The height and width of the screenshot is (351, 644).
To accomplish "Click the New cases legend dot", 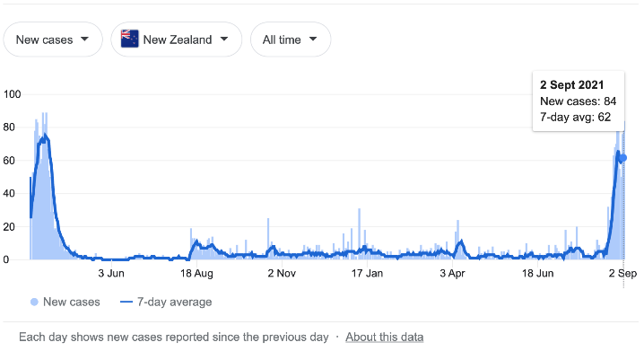I will 34,303.
